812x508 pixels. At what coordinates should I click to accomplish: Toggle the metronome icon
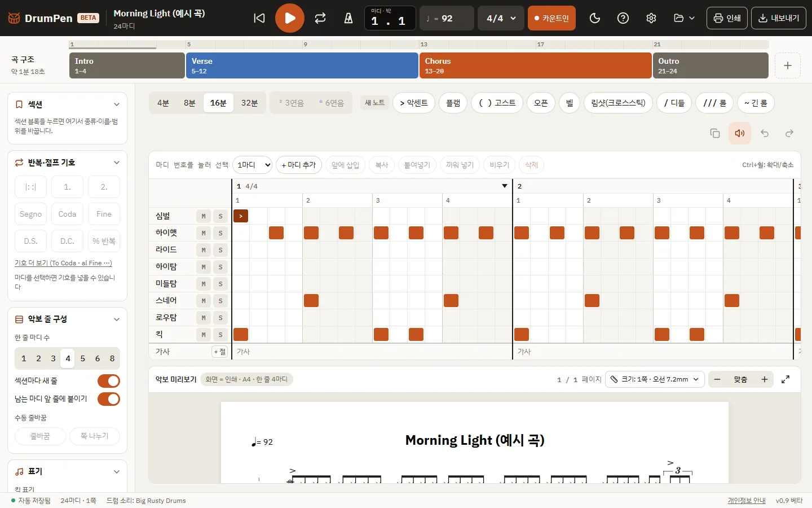pyautogui.click(x=348, y=18)
